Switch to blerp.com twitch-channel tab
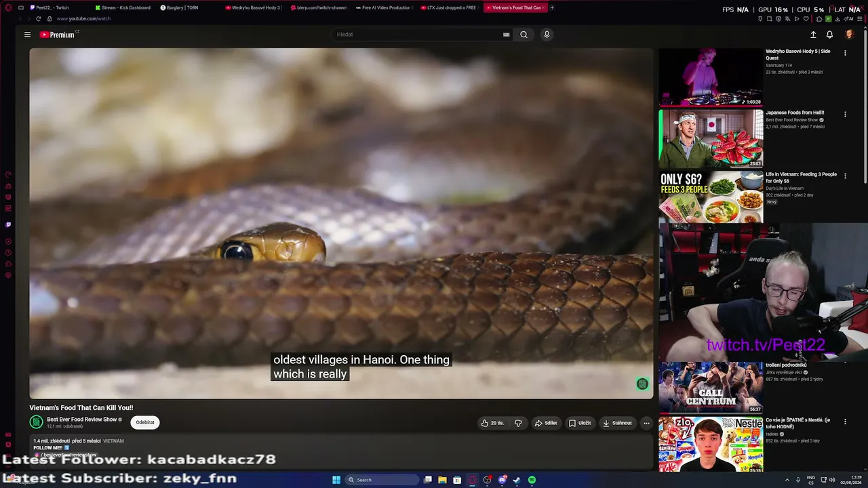 [x=319, y=7]
